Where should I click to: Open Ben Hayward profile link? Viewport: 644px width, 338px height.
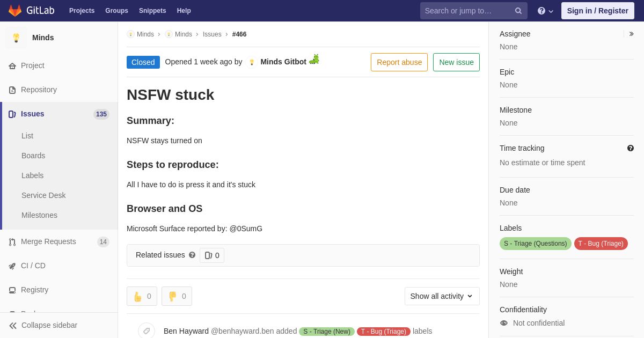pyautogui.click(x=186, y=331)
